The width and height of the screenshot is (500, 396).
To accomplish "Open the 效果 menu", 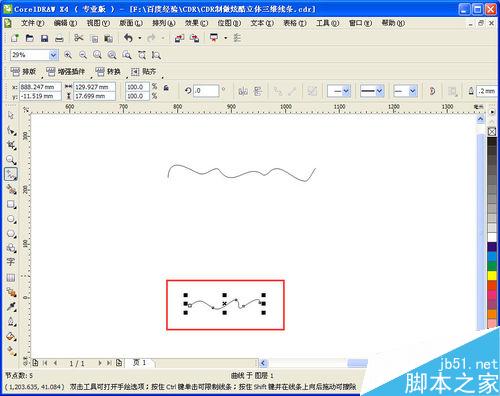I will [196, 23].
